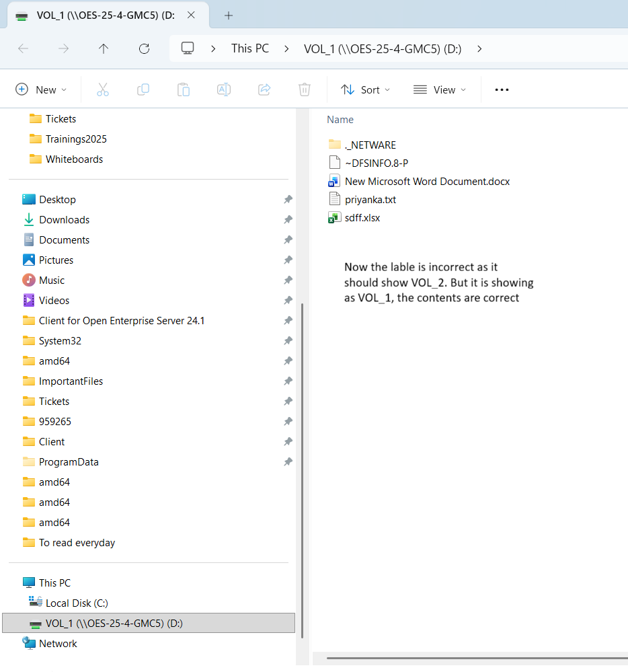The height and width of the screenshot is (672, 628).
Task: Click the Paste clipboard icon
Action: point(184,89)
